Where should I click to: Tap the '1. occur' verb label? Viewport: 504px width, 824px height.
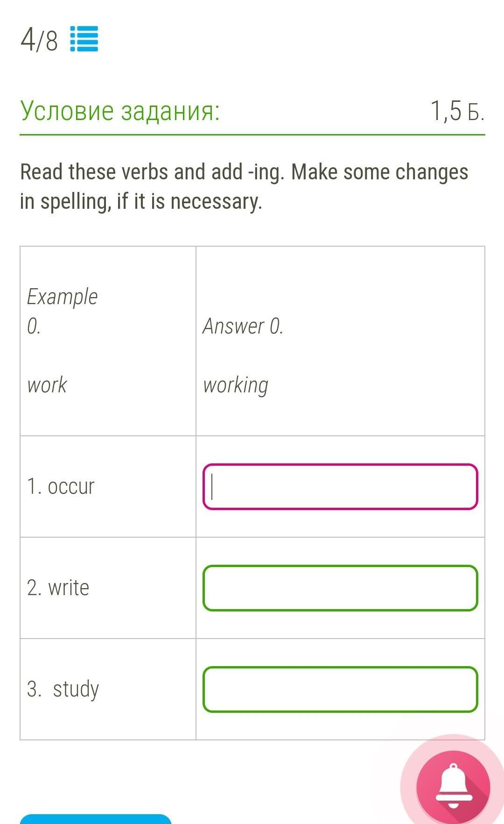61,487
